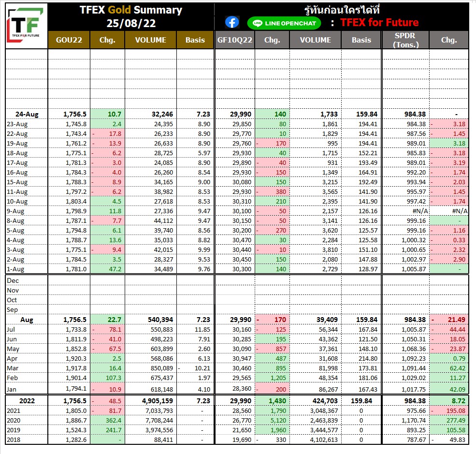Select basis 5.97 in 18-Aug row
The image size is (476, 454).
204,153
